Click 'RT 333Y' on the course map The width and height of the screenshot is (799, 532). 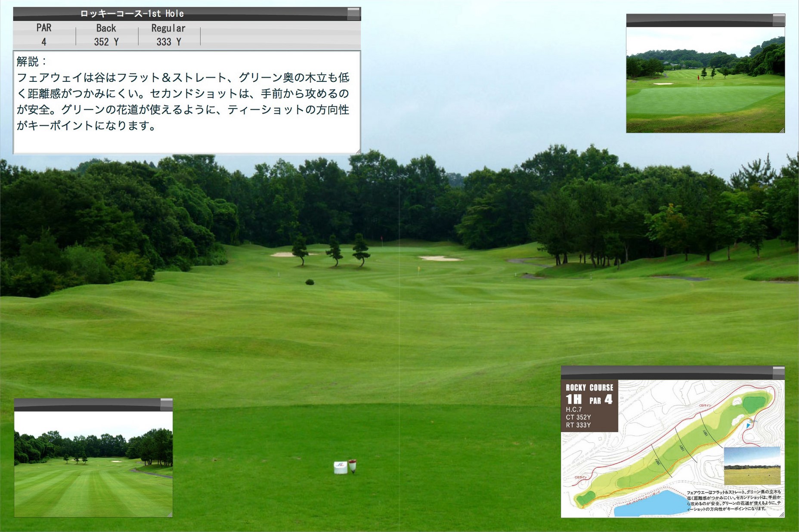pos(578,425)
